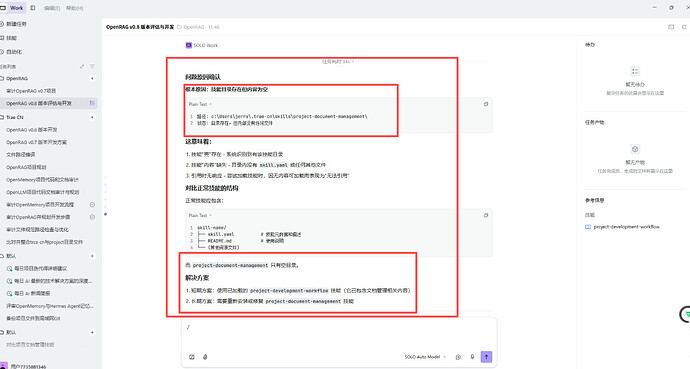
Task: Start voice input with the microphone icon
Action: tap(472, 357)
